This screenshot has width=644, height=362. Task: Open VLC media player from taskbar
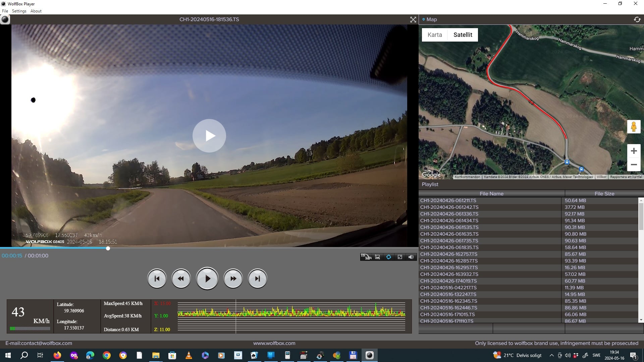point(189,355)
